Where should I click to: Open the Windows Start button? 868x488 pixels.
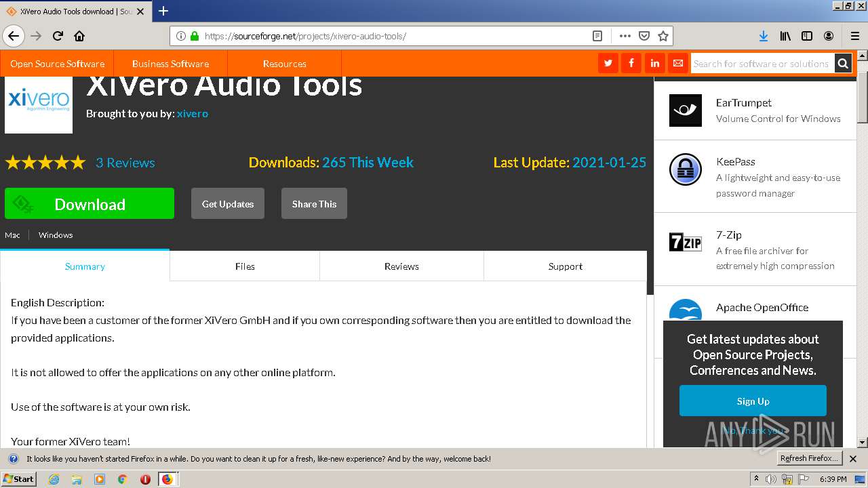[x=19, y=479]
